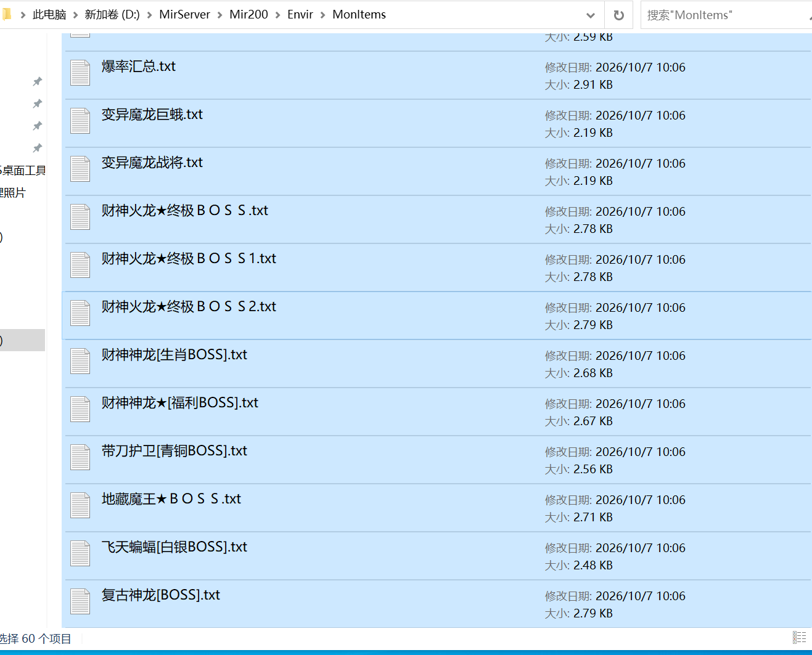
Task: Switch to details view in status bar
Action: coord(799,638)
